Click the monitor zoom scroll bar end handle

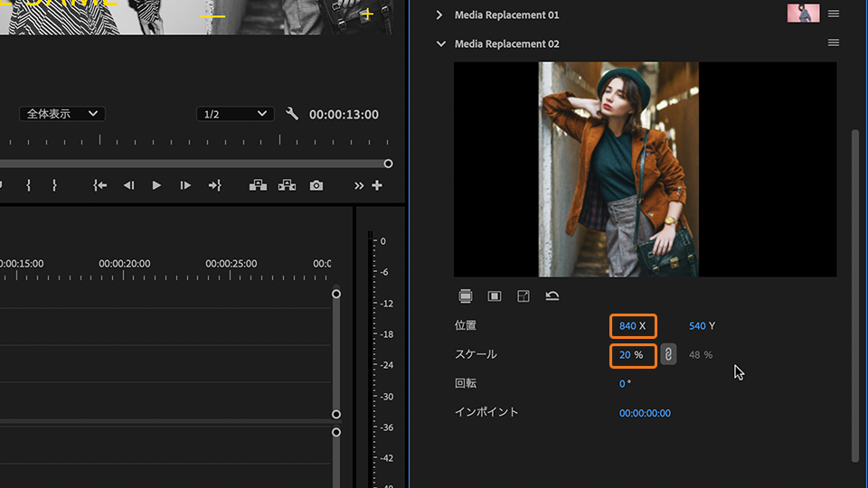pyautogui.click(x=388, y=164)
